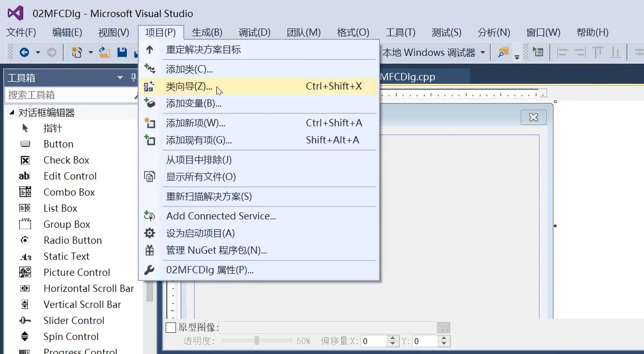Choose Add Connected Service... menu item

[x=259, y=216]
